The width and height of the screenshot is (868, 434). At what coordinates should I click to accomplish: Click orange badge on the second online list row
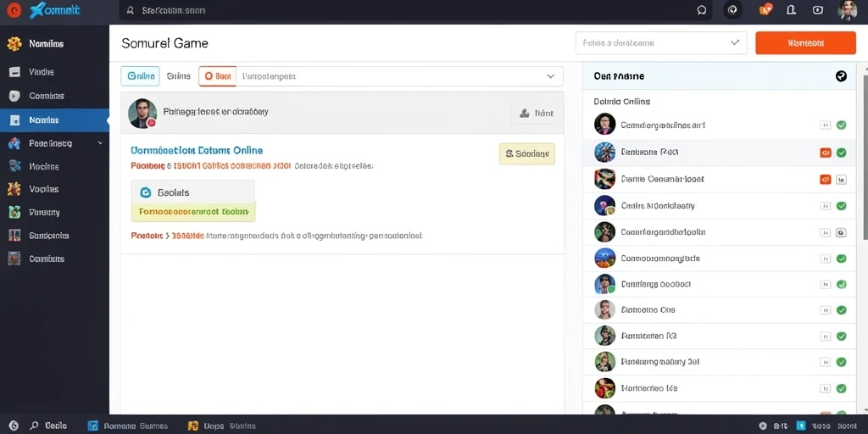[x=826, y=153]
